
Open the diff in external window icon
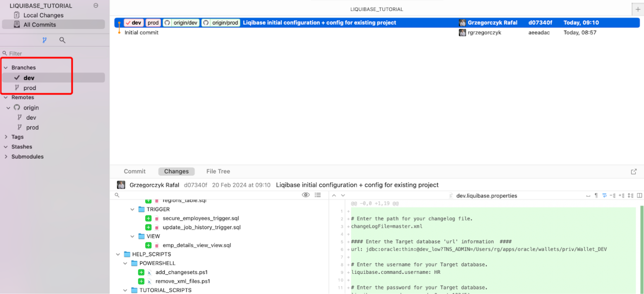634,171
